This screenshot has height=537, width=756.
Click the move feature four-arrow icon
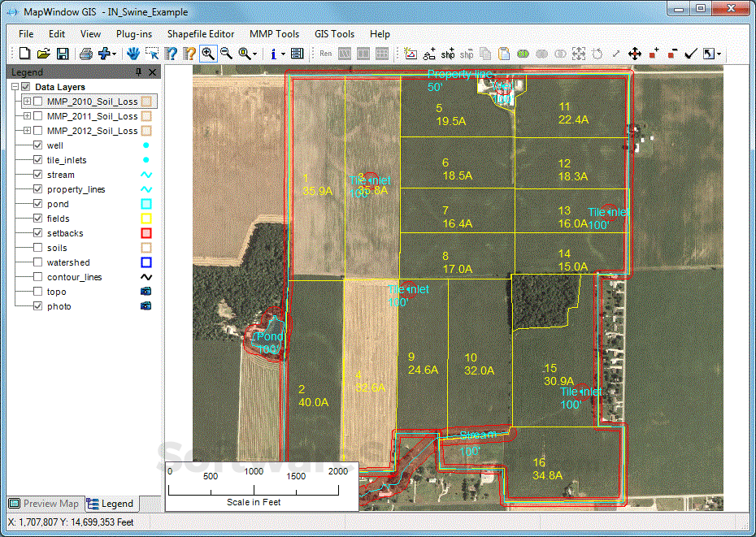[634, 53]
